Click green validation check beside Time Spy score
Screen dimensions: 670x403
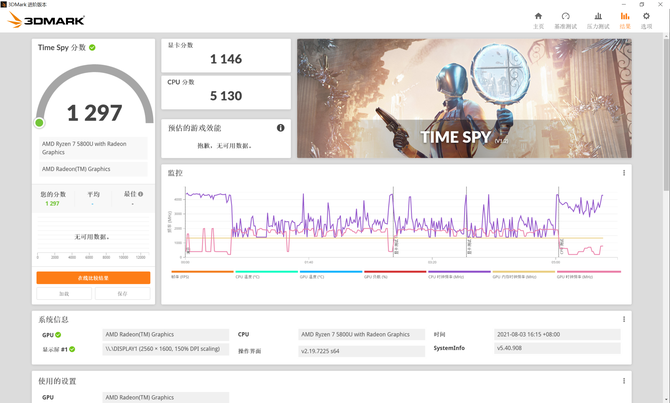pos(92,47)
